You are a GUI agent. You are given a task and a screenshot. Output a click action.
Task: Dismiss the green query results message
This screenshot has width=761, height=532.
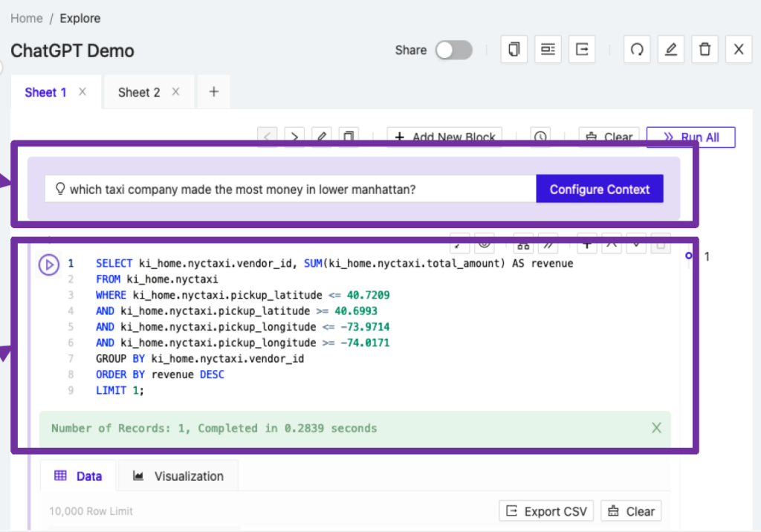click(x=656, y=428)
